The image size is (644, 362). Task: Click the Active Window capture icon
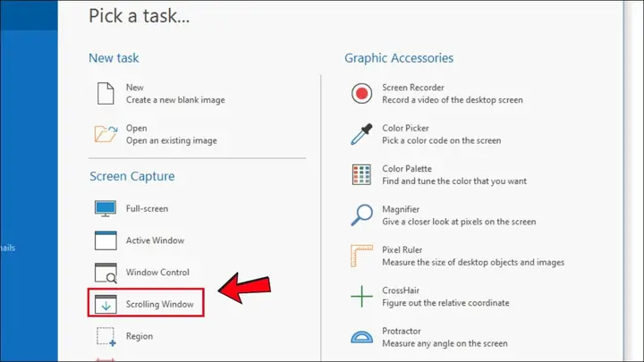tap(106, 240)
